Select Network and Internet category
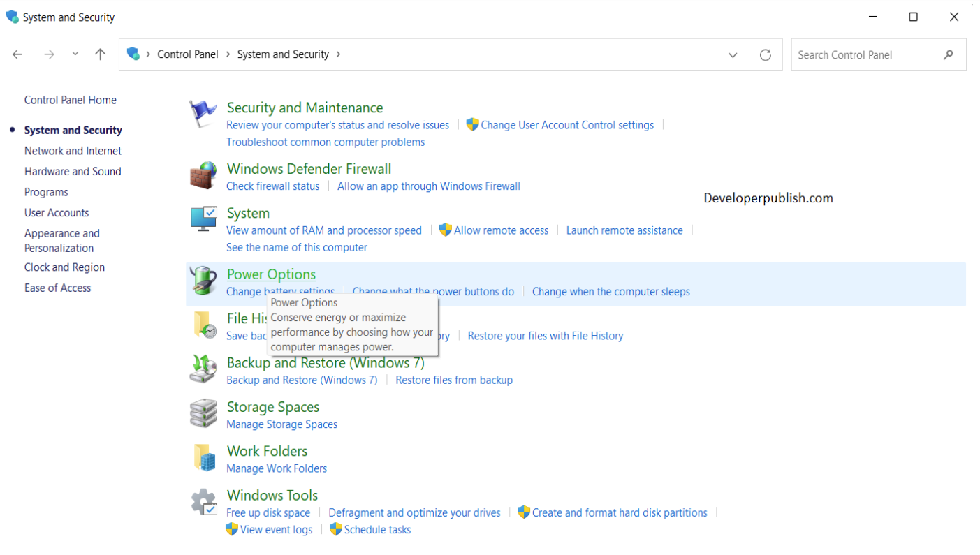 pos(73,151)
